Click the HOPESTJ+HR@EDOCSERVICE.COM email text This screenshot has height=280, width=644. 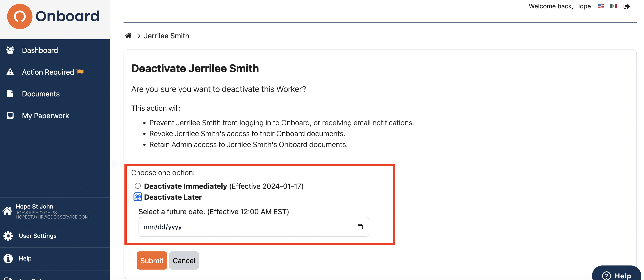52,217
